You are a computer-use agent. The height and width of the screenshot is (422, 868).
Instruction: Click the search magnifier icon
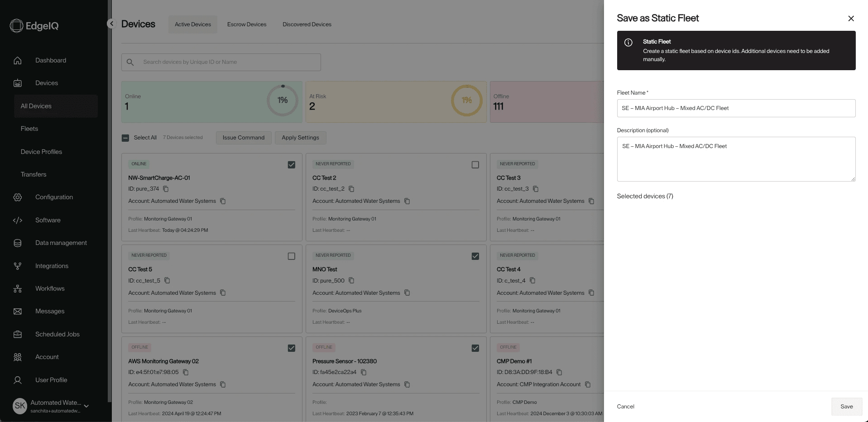pyautogui.click(x=130, y=62)
